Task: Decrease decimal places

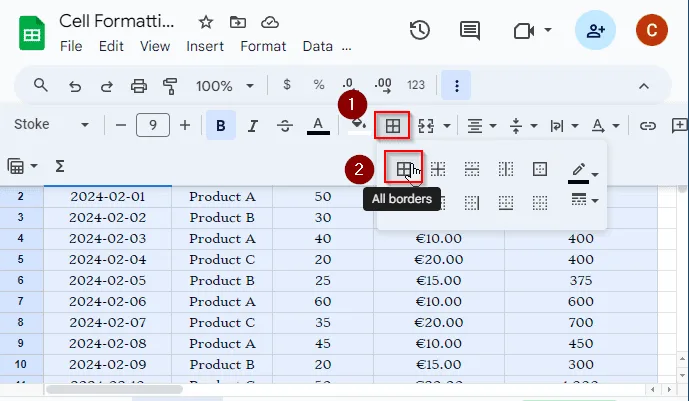Action: coord(348,85)
